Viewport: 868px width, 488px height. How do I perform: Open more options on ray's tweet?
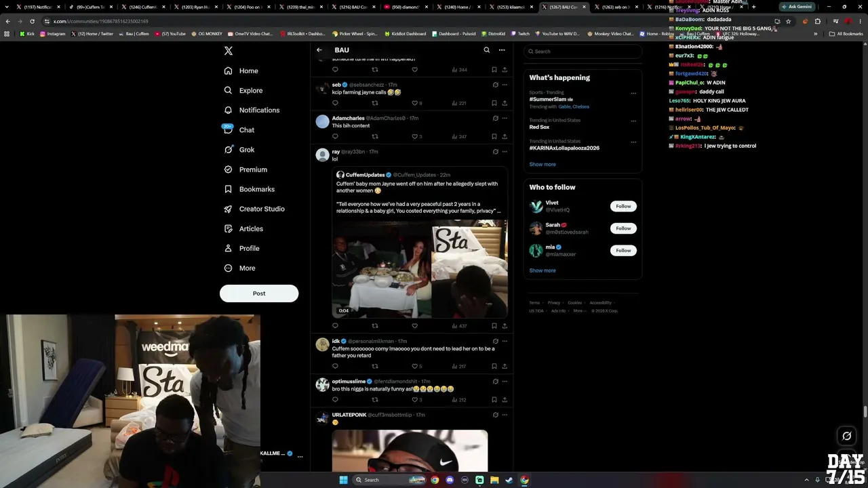click(x=505, y=151)
